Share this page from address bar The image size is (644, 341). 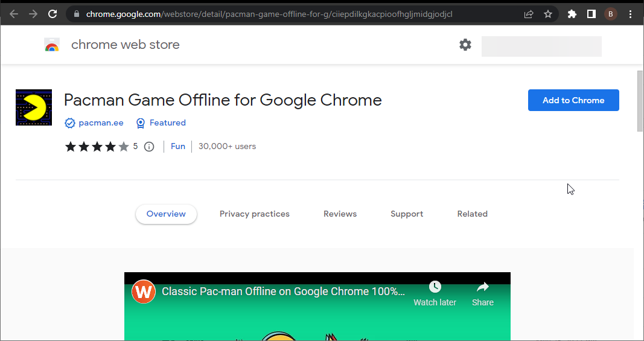tap(529, 14)
